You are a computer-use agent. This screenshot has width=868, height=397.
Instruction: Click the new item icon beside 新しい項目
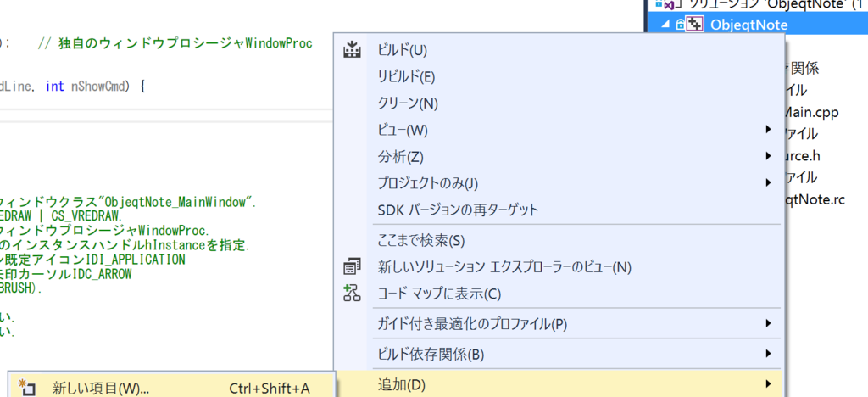tap(26, 389)
